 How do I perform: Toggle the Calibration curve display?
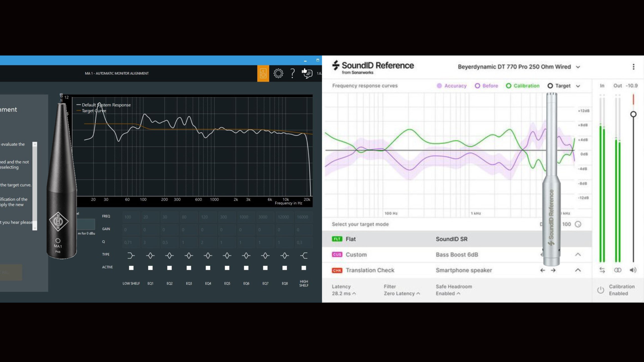(x=523, y=86)
